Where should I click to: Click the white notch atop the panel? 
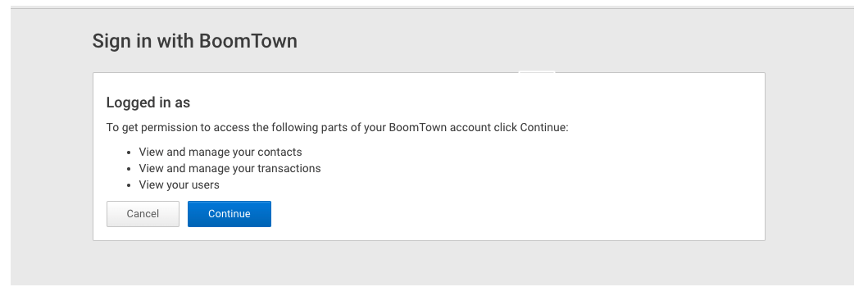pyautogui.click(x=537, y=72)
